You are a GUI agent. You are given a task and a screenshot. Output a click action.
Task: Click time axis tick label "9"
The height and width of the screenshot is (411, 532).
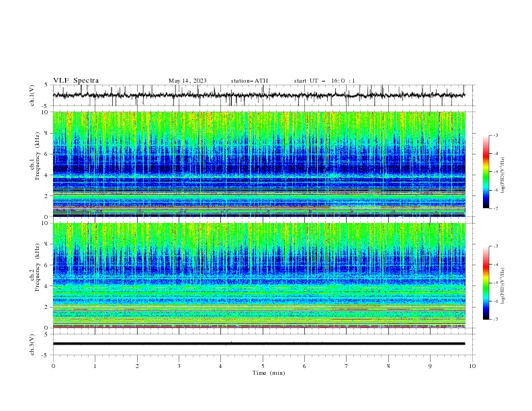click(x=430, y=366)
